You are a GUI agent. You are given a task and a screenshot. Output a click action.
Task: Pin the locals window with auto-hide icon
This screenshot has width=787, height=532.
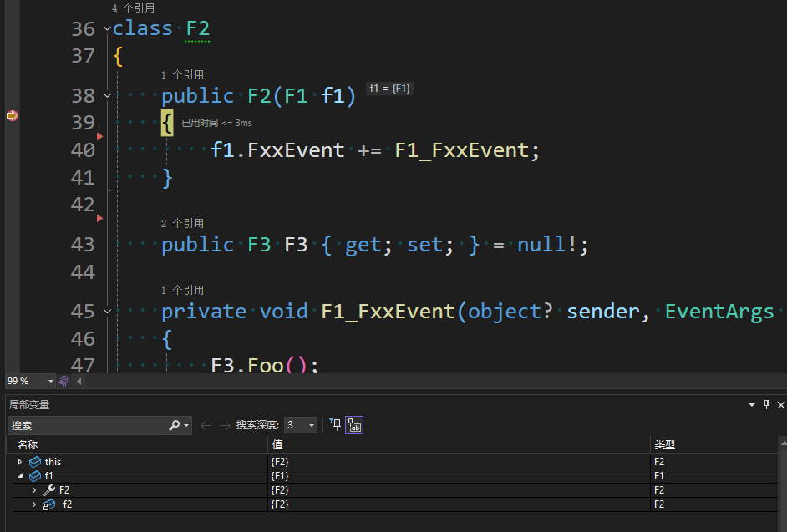pos(766,404)
